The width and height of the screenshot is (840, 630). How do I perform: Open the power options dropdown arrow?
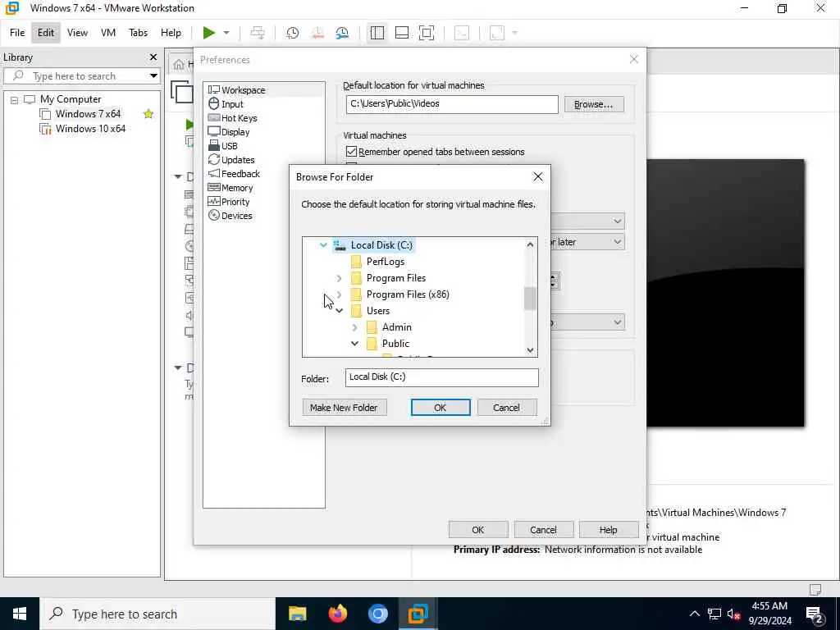click(226, 33)
